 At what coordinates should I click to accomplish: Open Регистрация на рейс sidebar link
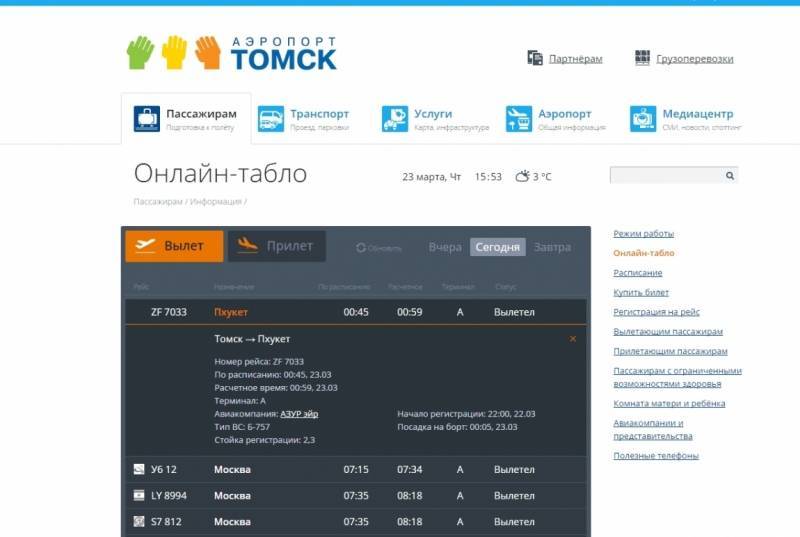coord(656,312)
